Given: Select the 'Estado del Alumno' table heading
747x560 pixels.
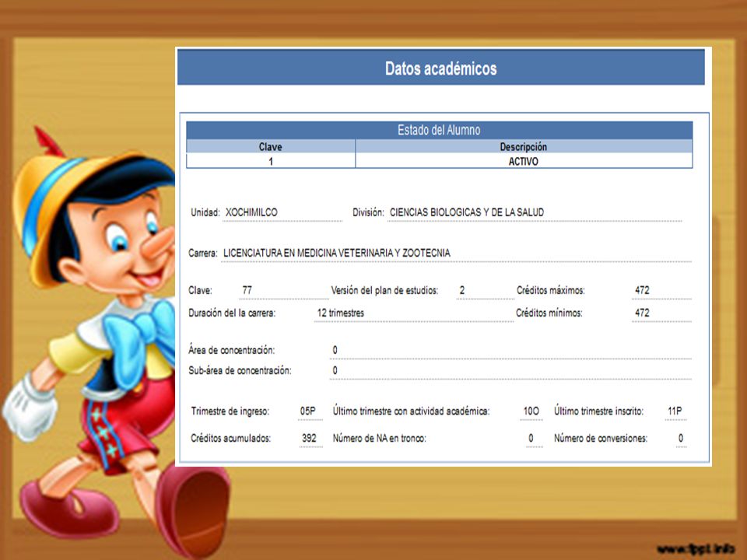Looking at the screenshot, I should click(439, 130).
